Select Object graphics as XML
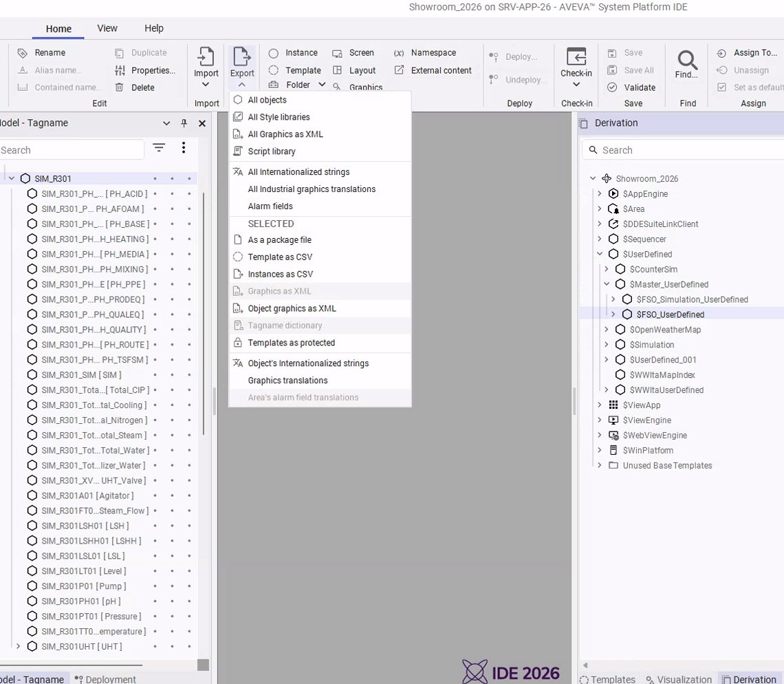 [320, 309]
